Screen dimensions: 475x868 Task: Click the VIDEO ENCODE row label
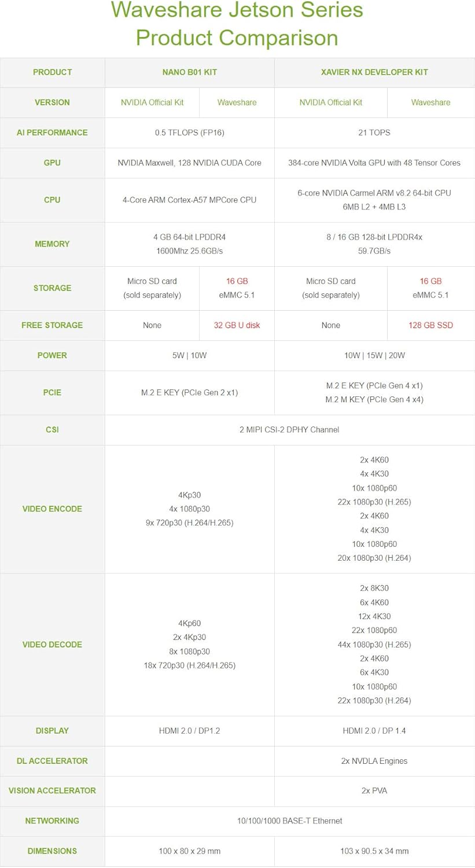[x=52, y=509]
